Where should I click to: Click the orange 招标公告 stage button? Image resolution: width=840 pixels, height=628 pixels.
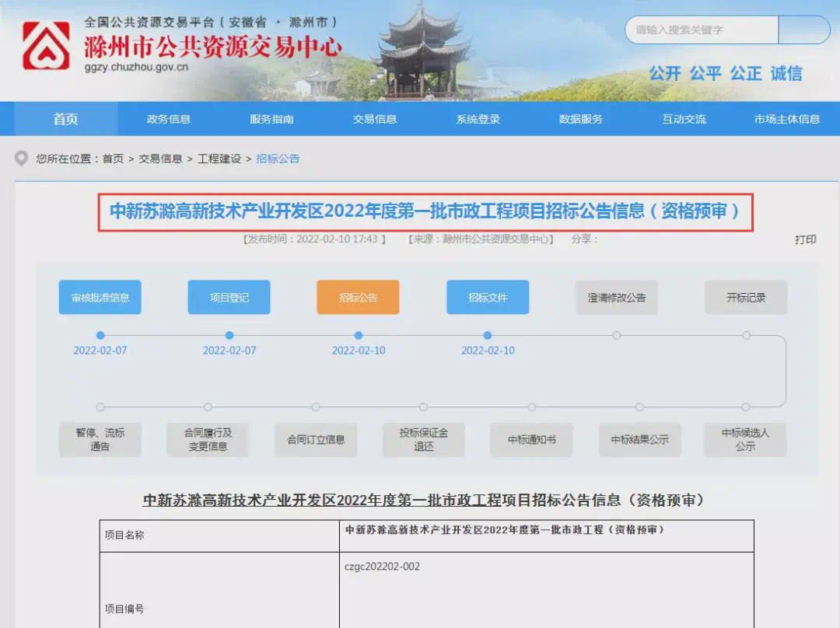pos(358,298)
